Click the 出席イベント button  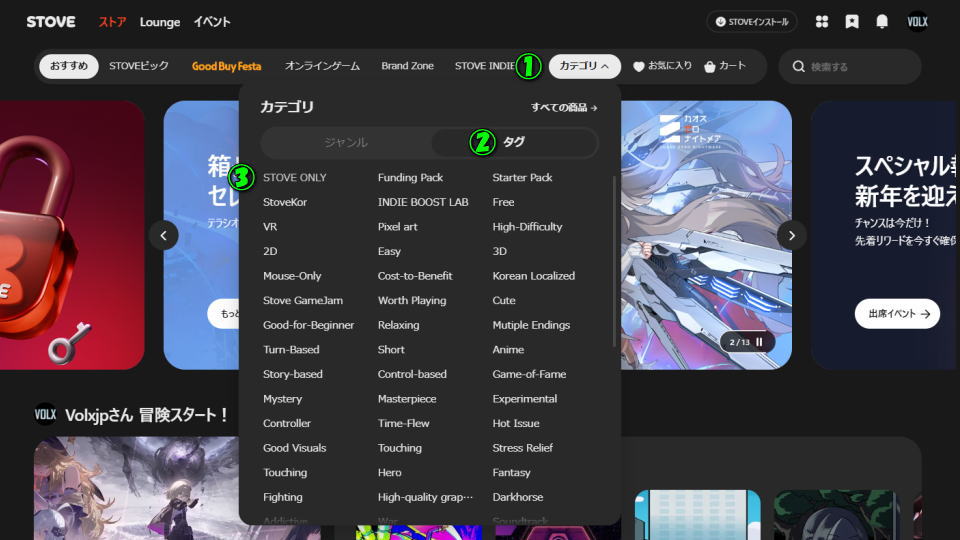pos(897,313)
